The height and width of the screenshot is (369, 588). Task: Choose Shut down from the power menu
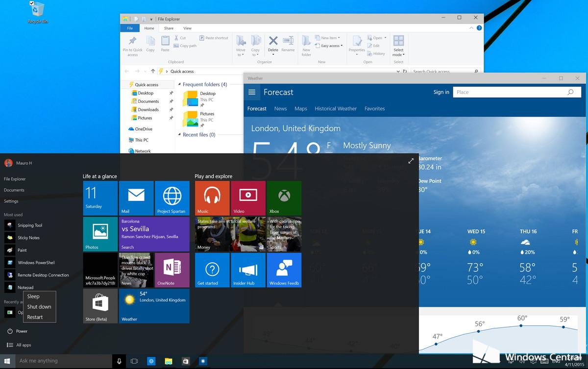(40, 307)
